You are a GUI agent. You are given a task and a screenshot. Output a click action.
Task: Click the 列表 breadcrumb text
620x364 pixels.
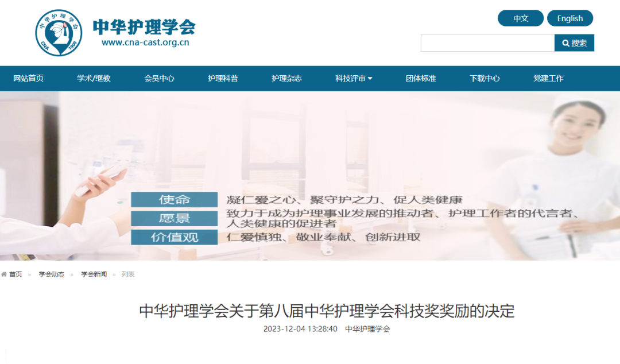127,274
